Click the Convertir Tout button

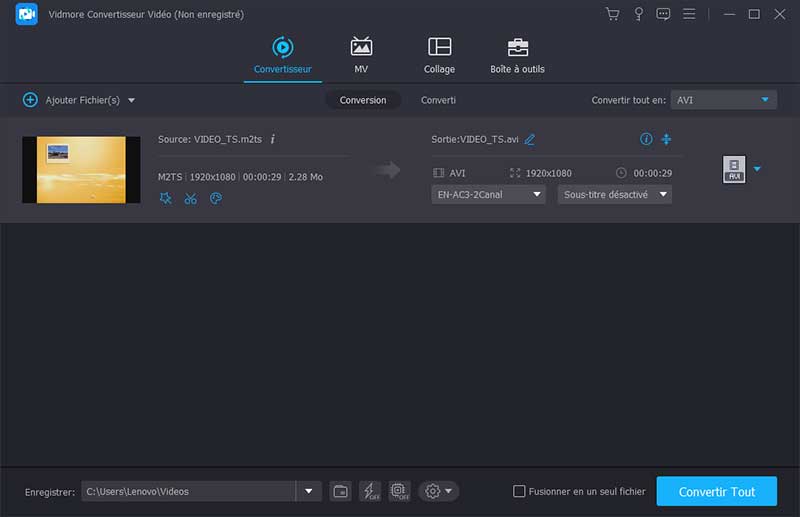point(716,491)
